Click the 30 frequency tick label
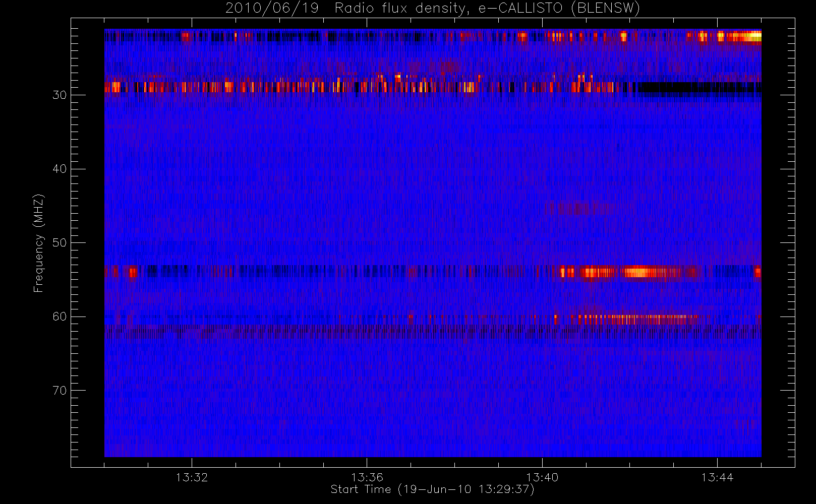816x504 pixels. click(x=60, y=95)
